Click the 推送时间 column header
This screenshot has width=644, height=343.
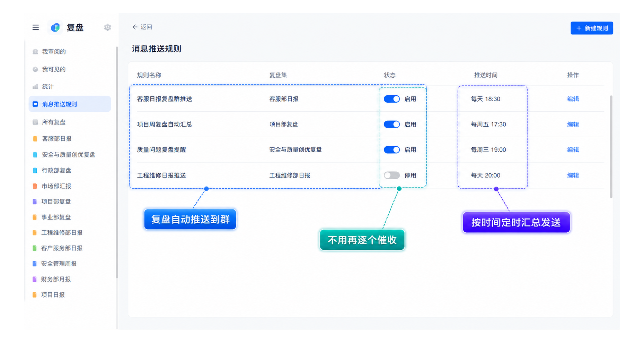486,75
